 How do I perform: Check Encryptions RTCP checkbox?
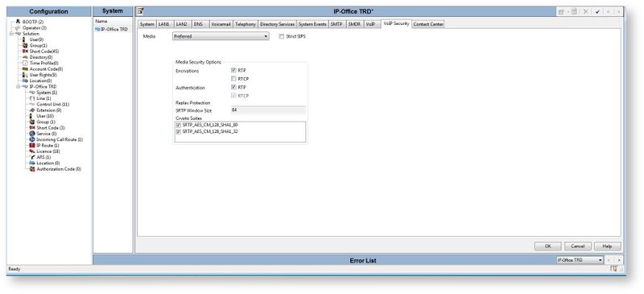point(233,79)
